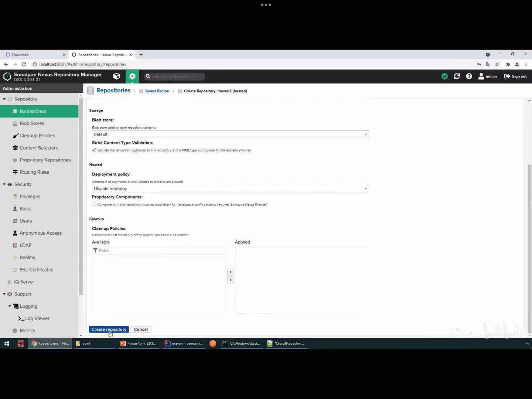Open the Help question mark icon

[469, 76]
